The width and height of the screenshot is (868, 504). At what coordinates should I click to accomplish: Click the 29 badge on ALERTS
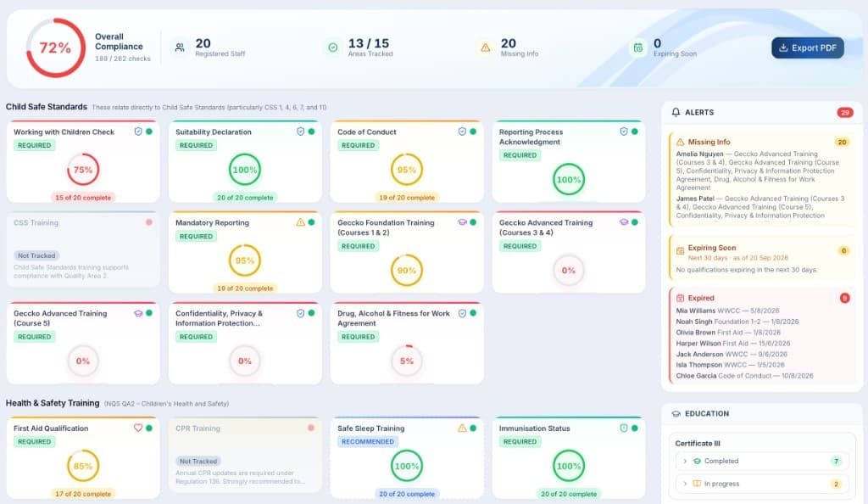click(845, 113)
